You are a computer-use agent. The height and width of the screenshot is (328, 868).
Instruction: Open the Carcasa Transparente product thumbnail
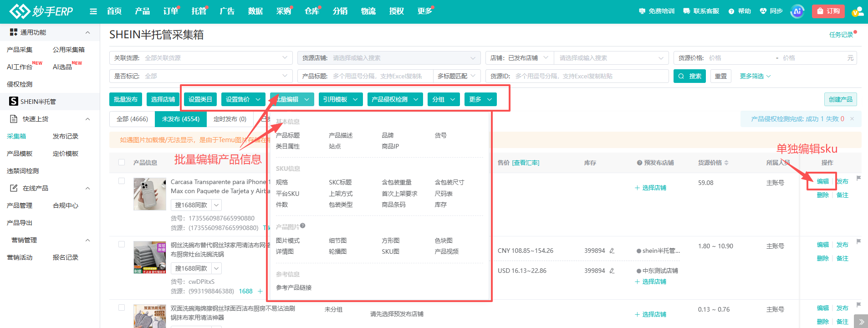coord(150,194)
